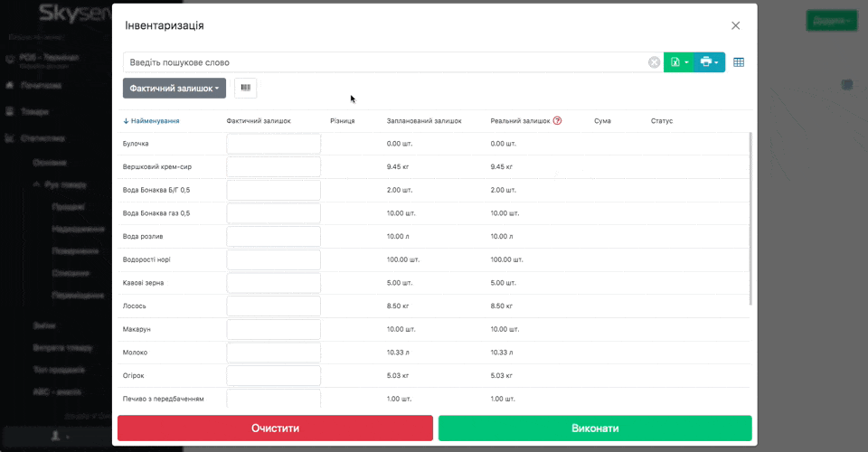Select actual stock input for Макарун
Viewport: 868px width, 452px height.
[x=273, y=329]
